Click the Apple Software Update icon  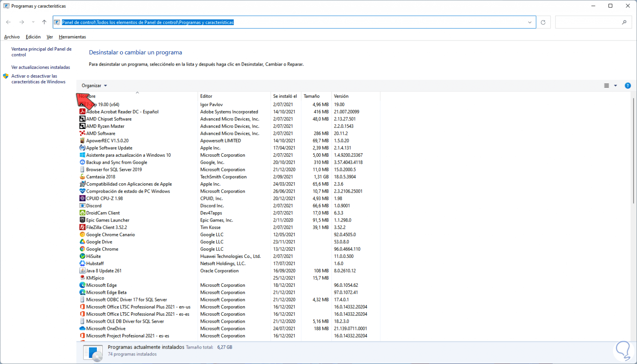click(82, 148)
